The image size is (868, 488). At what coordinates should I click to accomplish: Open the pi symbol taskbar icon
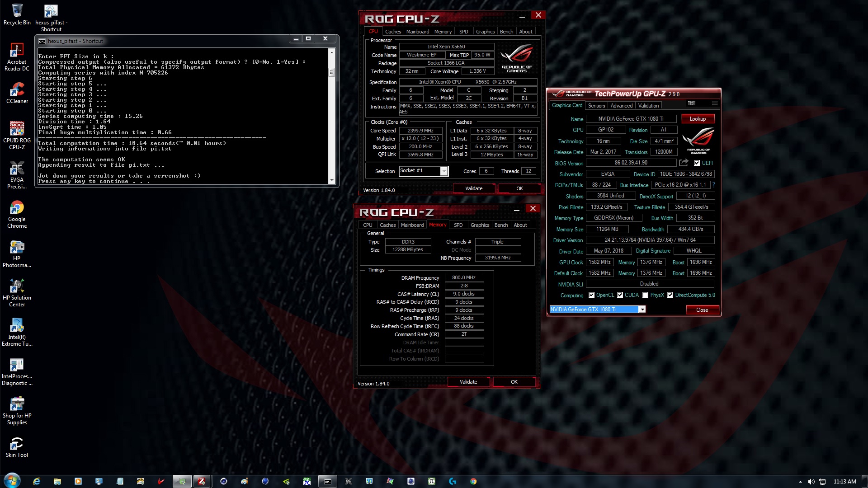click(x=432, y=481)
